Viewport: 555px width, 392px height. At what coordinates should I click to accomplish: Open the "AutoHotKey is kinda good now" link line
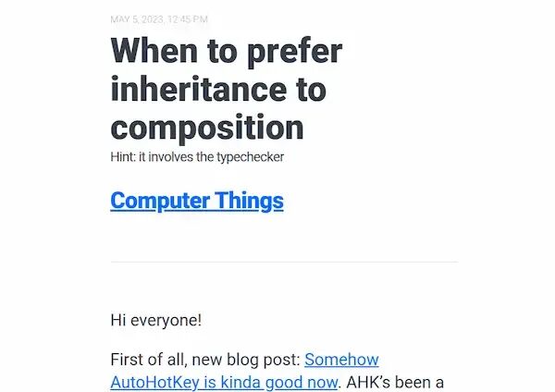pos(224,383)
